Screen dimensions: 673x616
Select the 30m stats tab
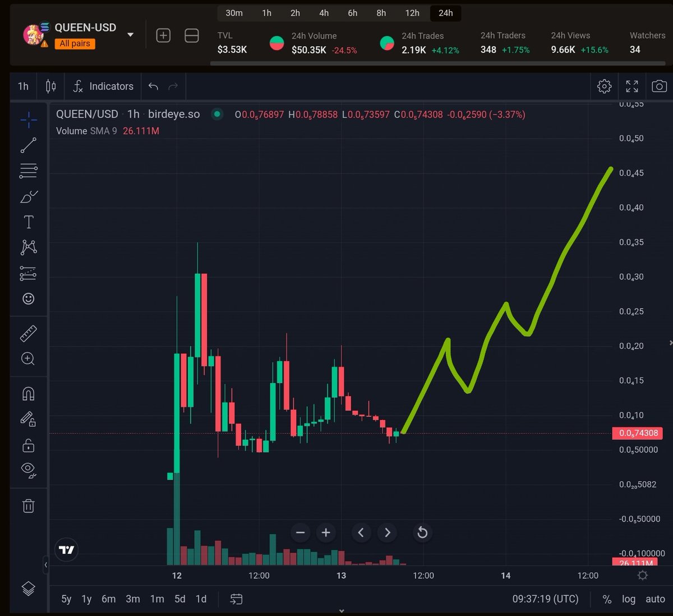(x=234, y=13)
